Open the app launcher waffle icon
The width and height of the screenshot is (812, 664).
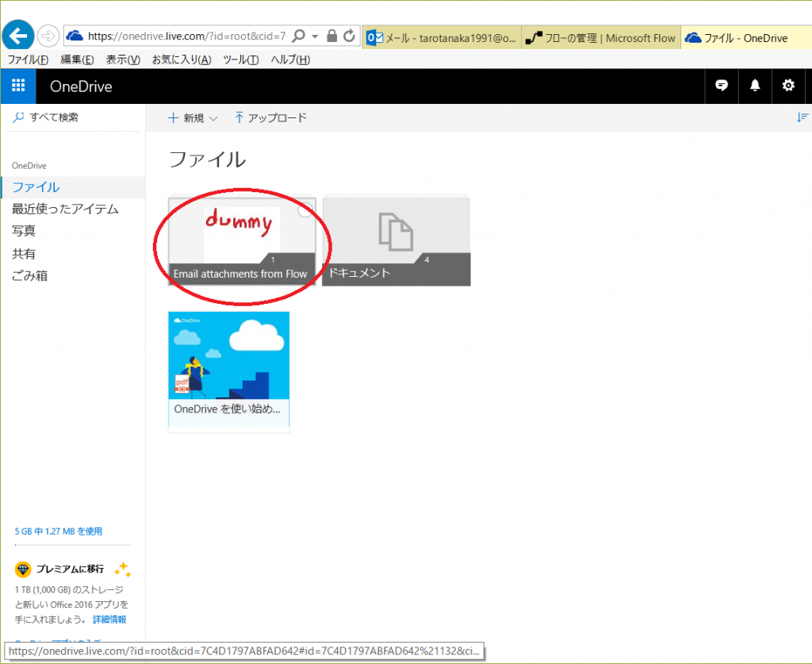[x=18, y=86]
